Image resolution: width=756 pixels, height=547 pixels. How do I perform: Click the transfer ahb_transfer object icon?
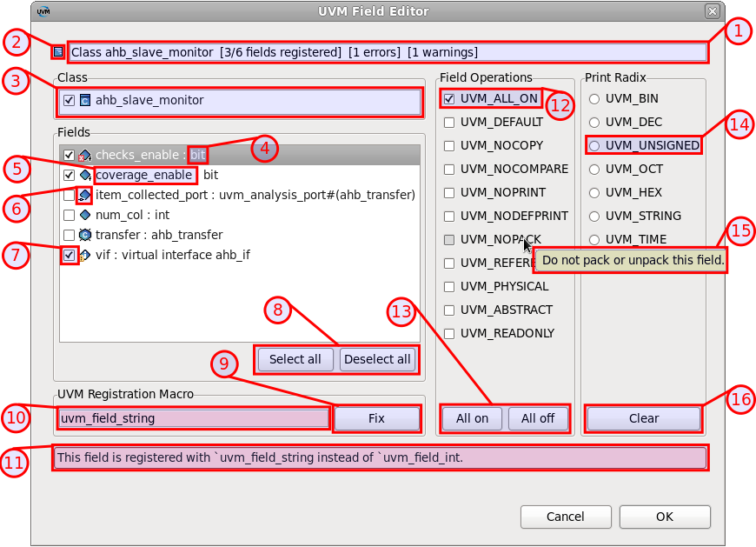[x=84, y=235]
